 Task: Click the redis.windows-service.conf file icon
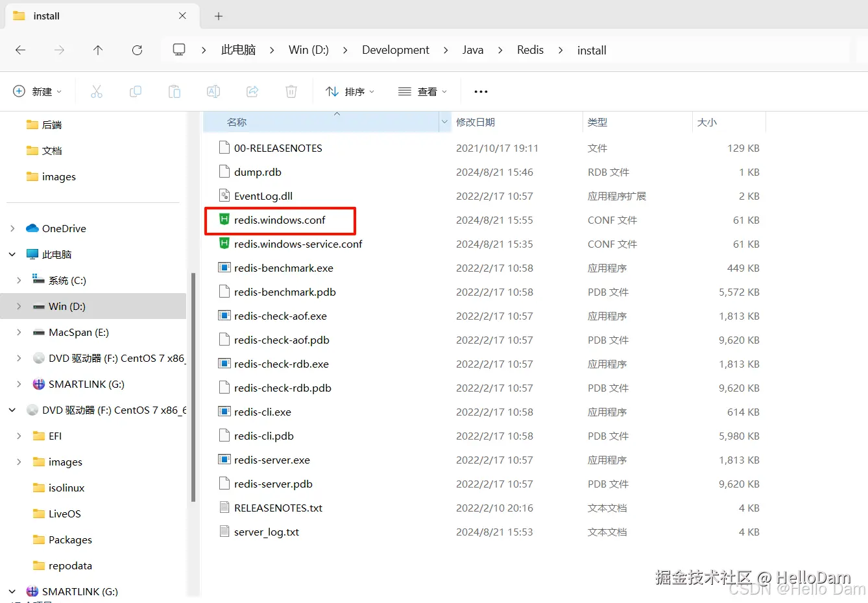(224, 244)
